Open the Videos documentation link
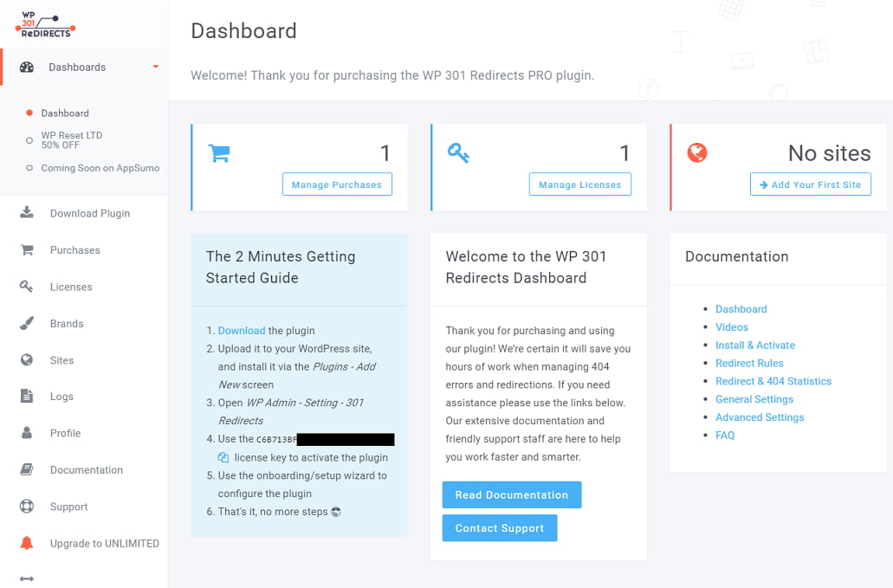The width and height of the screenshot is (893, 588). pyautogui.click(x=732, y=327)
